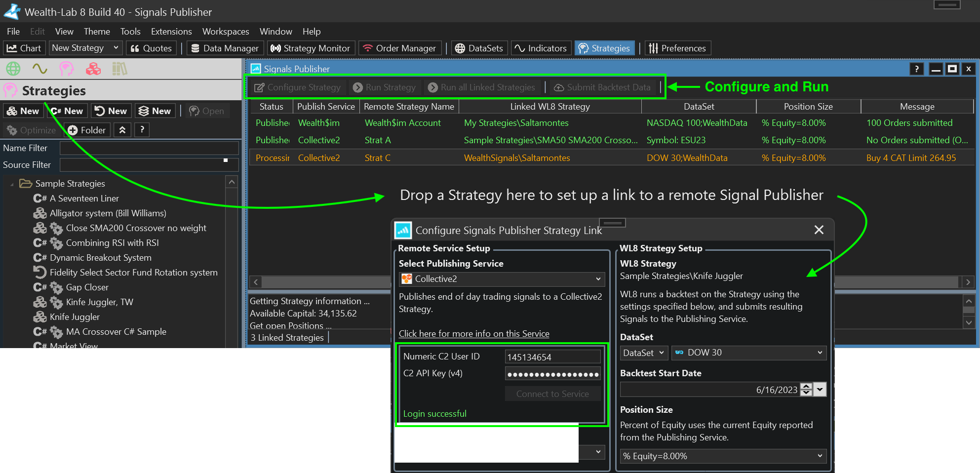The height and width of the screenshot is (473, 980).
Task: Open the % Equity=8.00% position size dropdown
Action: [x=723, y=456]
